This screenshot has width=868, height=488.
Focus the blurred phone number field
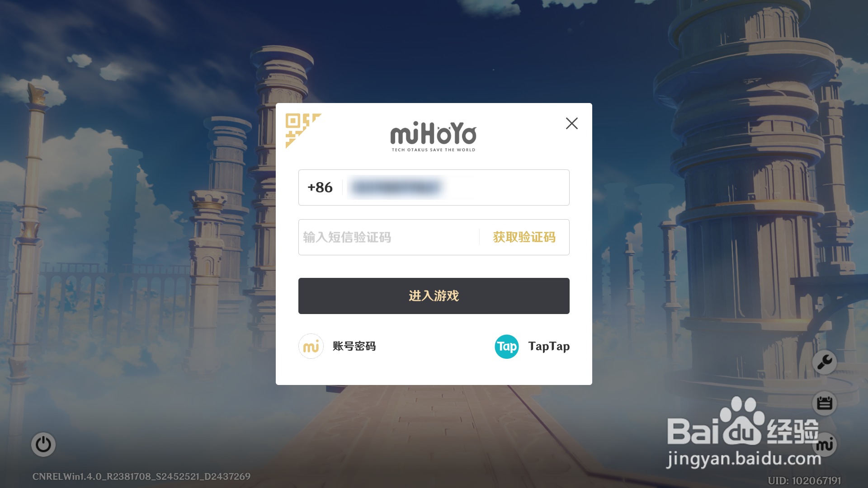tap(456, 188)
